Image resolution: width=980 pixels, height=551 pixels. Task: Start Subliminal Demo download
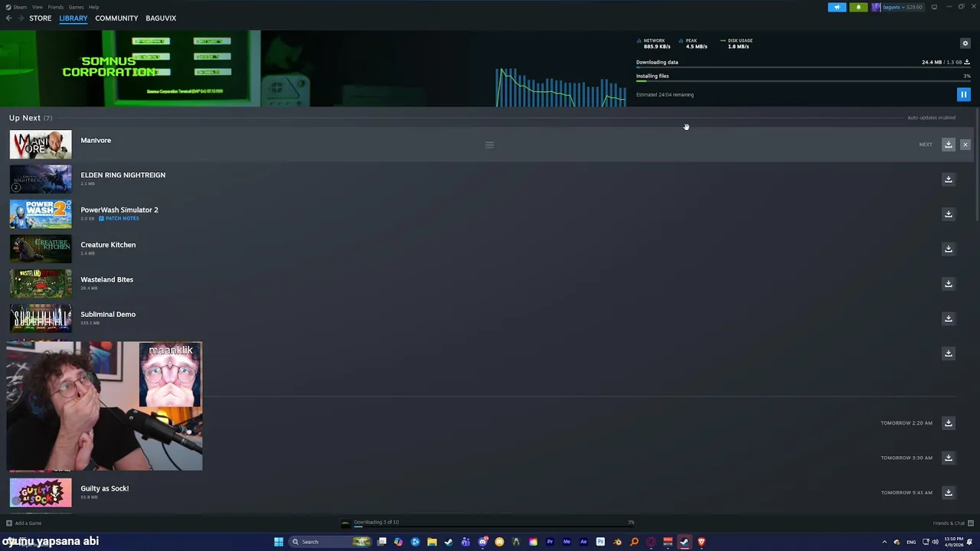point(948,318)
